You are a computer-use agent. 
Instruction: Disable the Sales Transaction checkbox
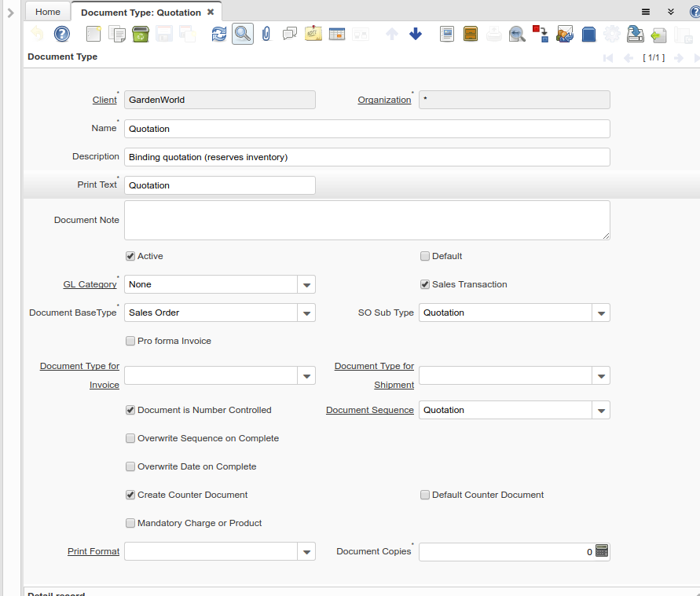[x=424, y=284]
